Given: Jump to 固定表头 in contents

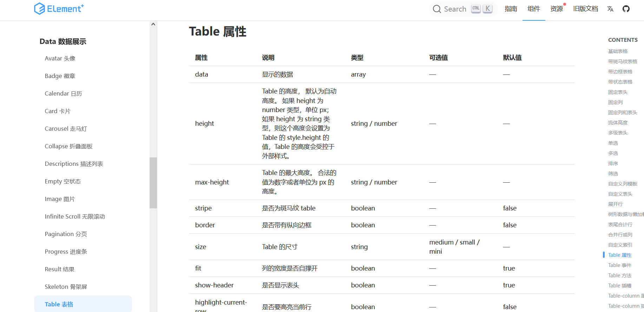Looking at the screenshot, I should tap(618, 92).
